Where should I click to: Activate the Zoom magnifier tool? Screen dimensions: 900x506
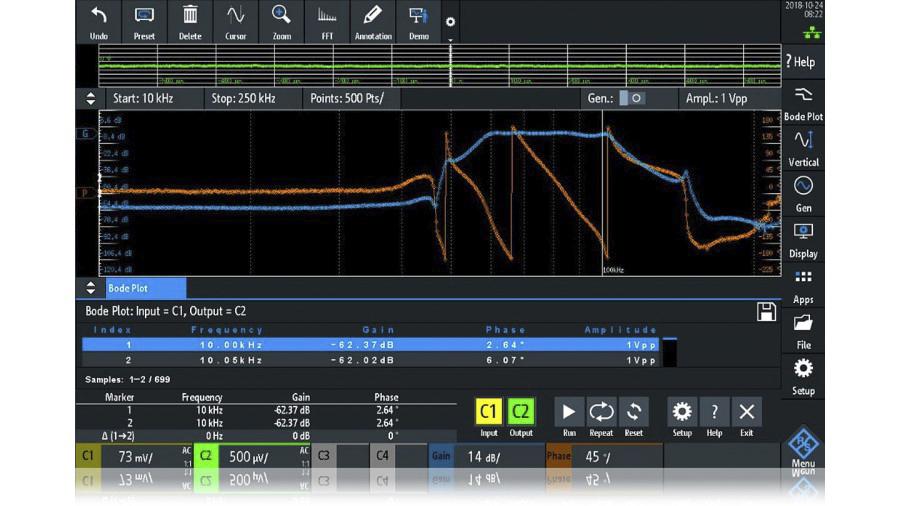[x=281, y=20]
